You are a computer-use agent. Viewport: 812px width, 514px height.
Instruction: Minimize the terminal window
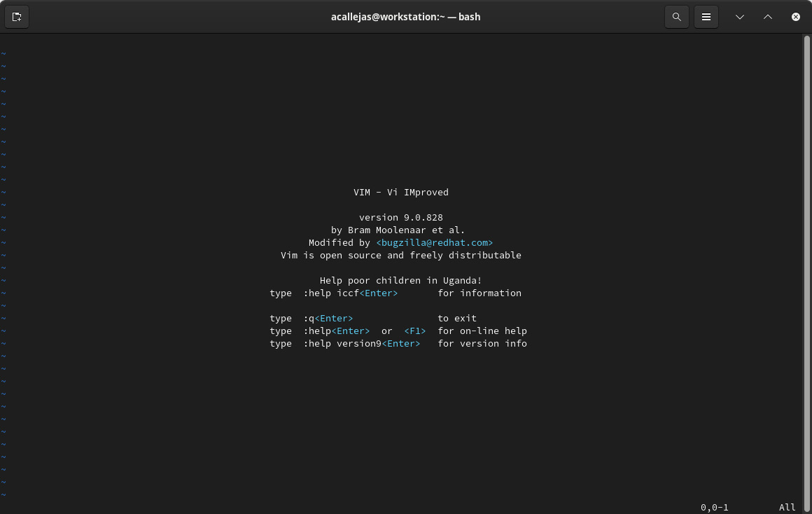click(739, 17)
